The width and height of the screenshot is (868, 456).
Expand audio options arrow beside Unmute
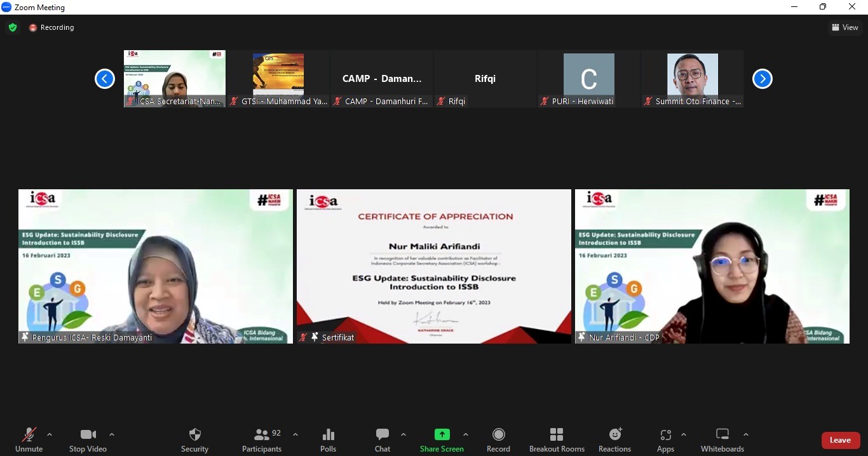pos(50,435)
